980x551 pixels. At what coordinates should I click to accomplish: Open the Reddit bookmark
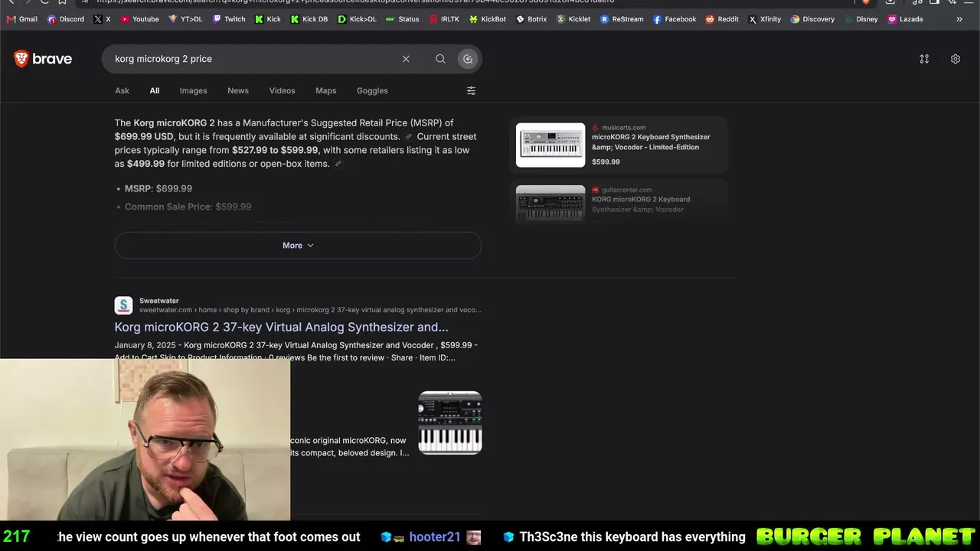pyautogui.click(x=722, y=19)
